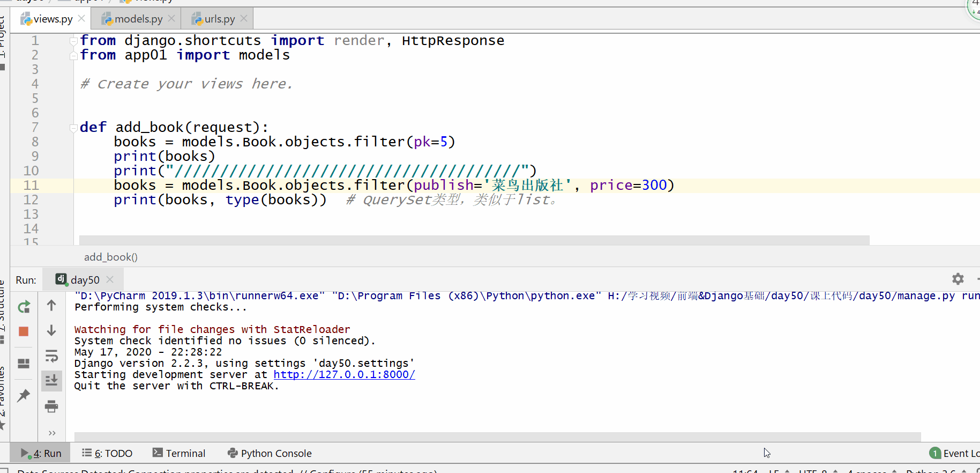
Task: Open the http://127.0.0.1:8000/ server link
Action: 344,374
